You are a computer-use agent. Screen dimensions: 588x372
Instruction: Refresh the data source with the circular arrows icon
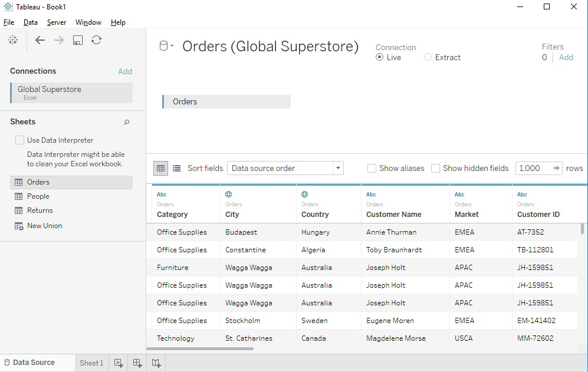pos(96,39)
